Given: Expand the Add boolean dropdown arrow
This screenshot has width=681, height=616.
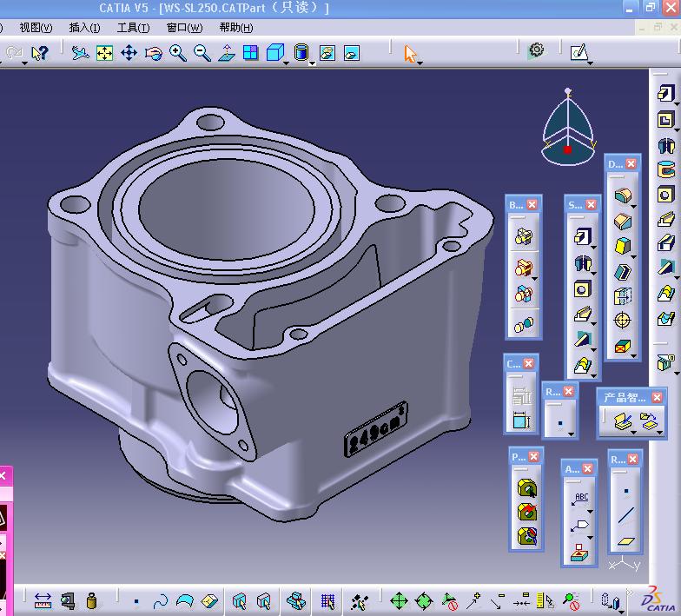Looking at the screenshot, I should 535,278.
